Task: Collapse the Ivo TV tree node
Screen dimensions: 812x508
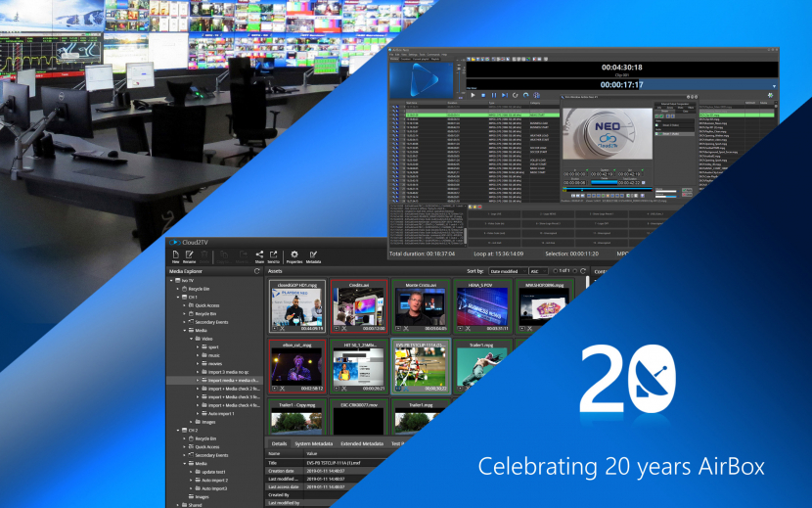Action: pos(171,281)
